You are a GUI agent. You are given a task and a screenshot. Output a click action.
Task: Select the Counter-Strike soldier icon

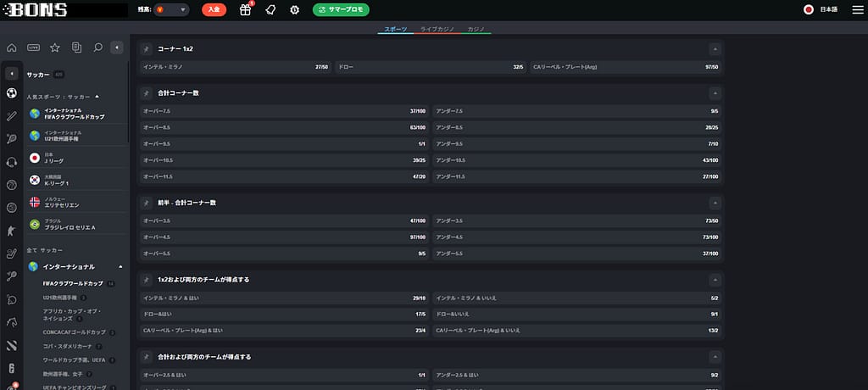click(x=12, y=231)
